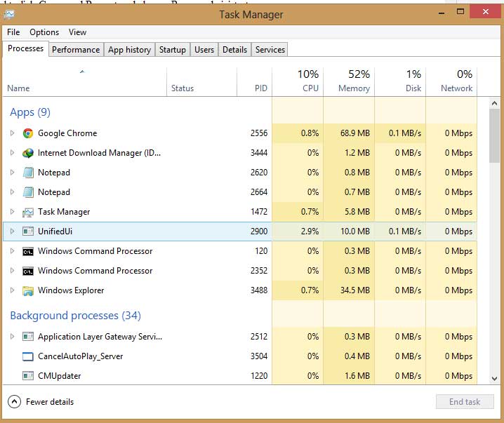Open the View menu

pos(77,32)
